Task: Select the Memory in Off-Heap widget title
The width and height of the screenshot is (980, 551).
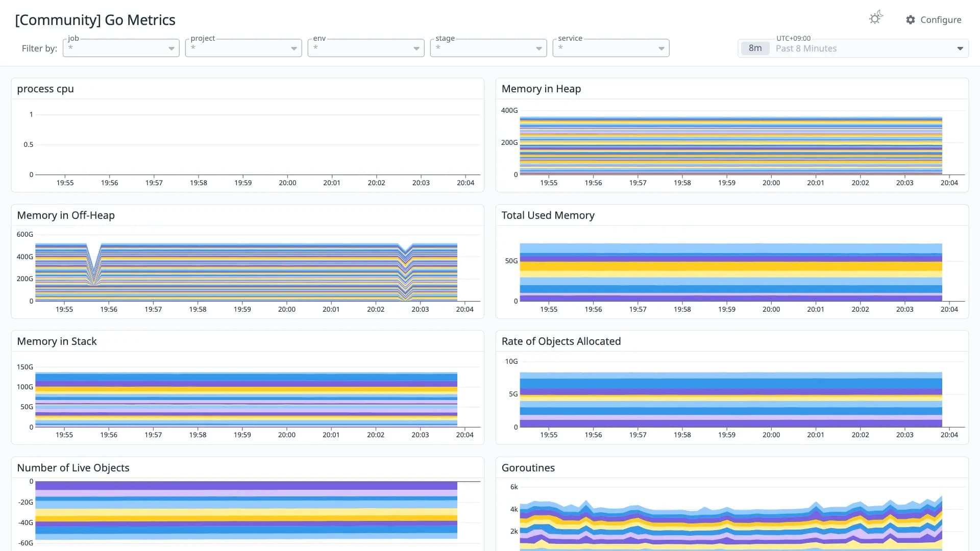Action: coord(66,215)
